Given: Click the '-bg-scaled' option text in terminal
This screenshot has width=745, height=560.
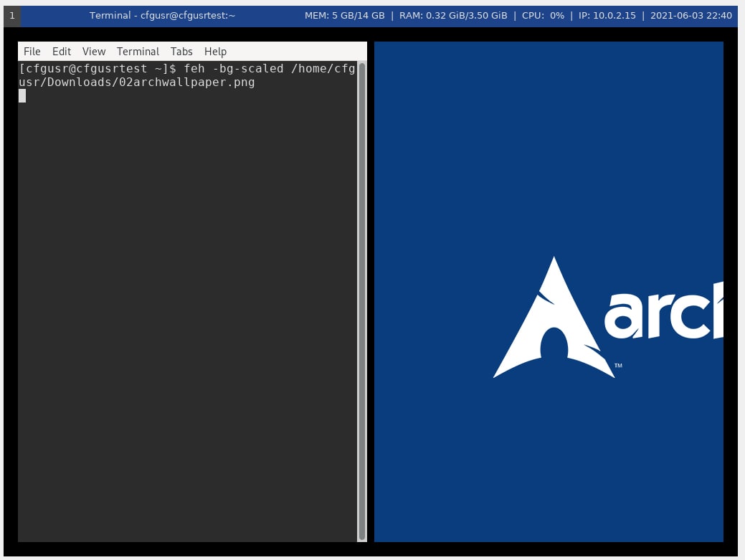Looking at the screenshot, I should pos(247,69).
